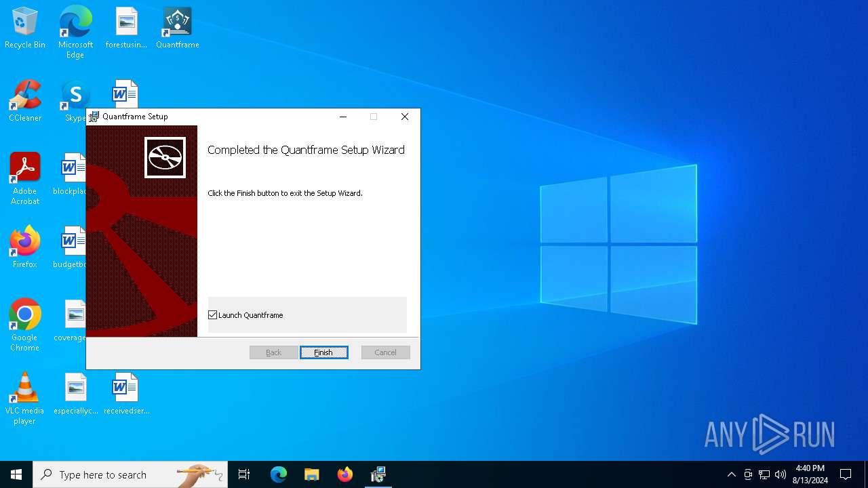Select the CCleaner desktop icon

point(25,101)
